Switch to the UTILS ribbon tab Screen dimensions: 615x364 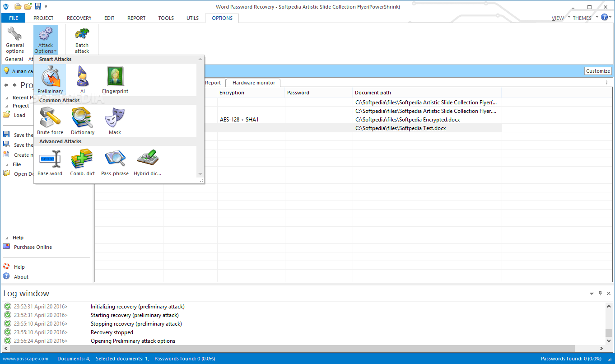coord(192,18)
